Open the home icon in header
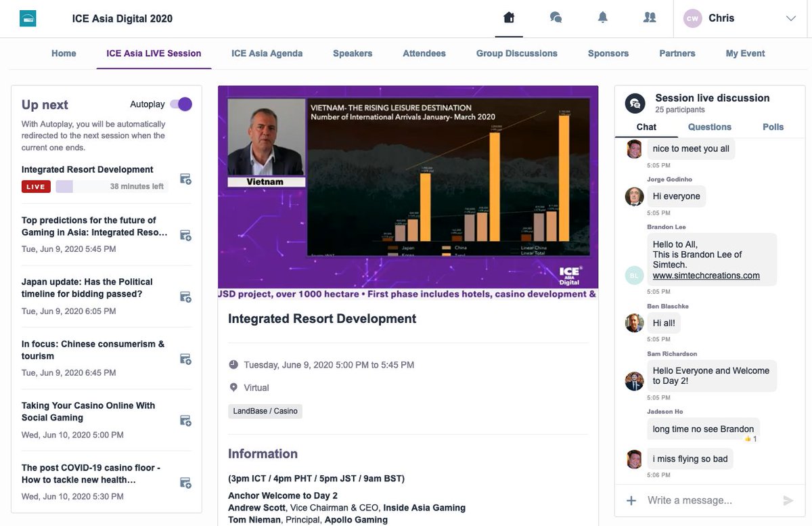 pos(509,18)
